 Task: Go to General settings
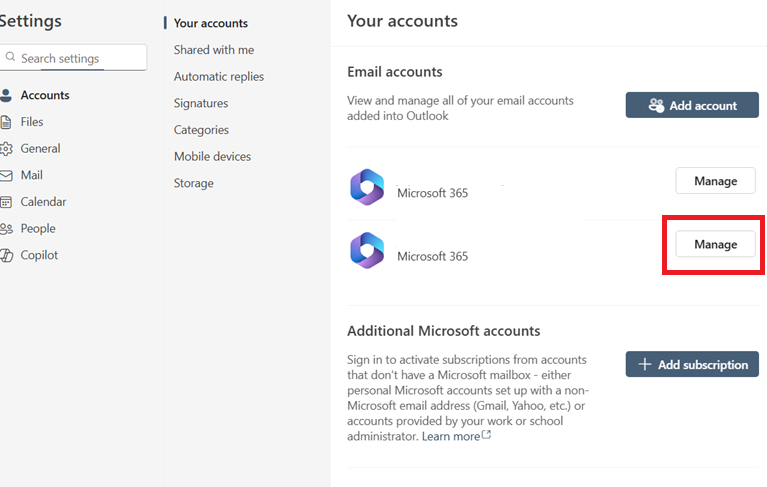click(x=40, y=149)
